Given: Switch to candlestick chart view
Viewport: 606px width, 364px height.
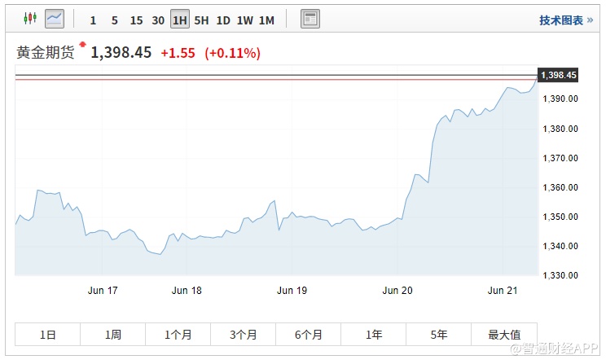Looking at the screenshot, I should [30, 18].
